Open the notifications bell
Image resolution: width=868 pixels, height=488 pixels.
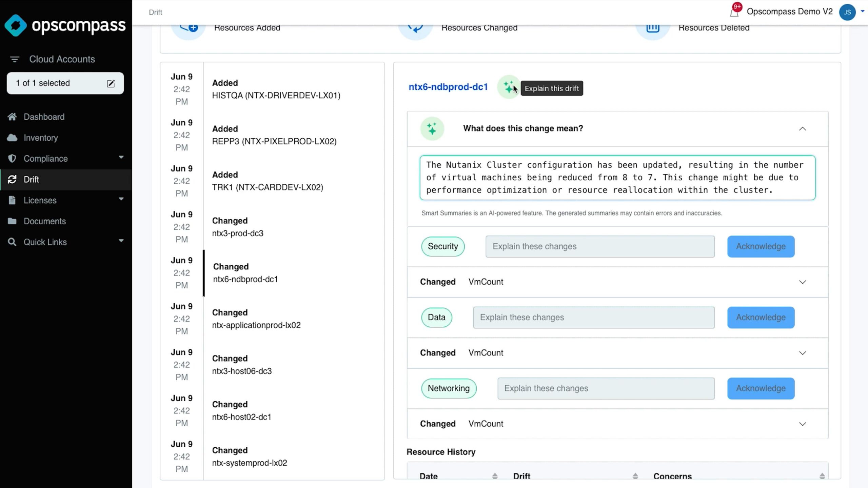734,12
